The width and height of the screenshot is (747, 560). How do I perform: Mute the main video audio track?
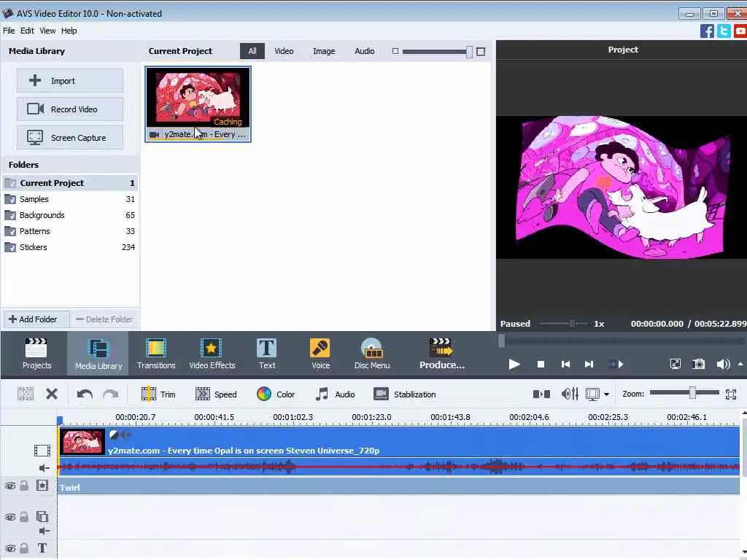[44, 468]
